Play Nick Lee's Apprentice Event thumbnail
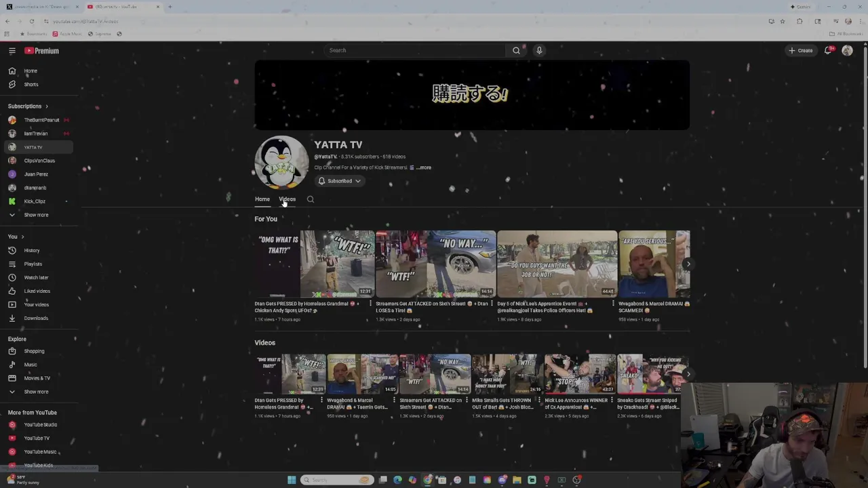 pos(557,264)
